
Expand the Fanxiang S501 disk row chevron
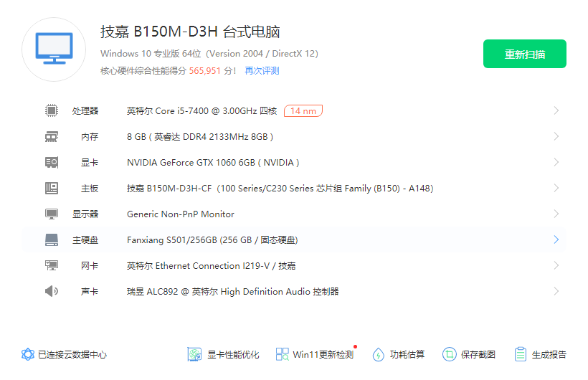pyautogui.click(x=556, y=239)
